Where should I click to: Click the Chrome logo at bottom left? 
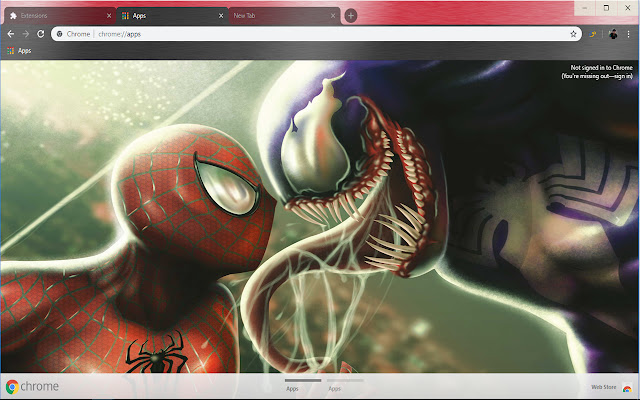click(32, 387)
